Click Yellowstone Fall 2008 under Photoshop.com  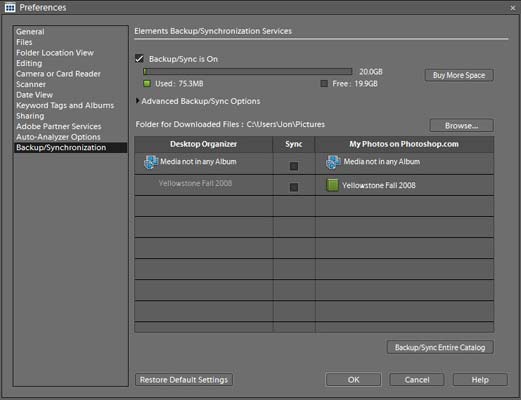tap(379, 185)
